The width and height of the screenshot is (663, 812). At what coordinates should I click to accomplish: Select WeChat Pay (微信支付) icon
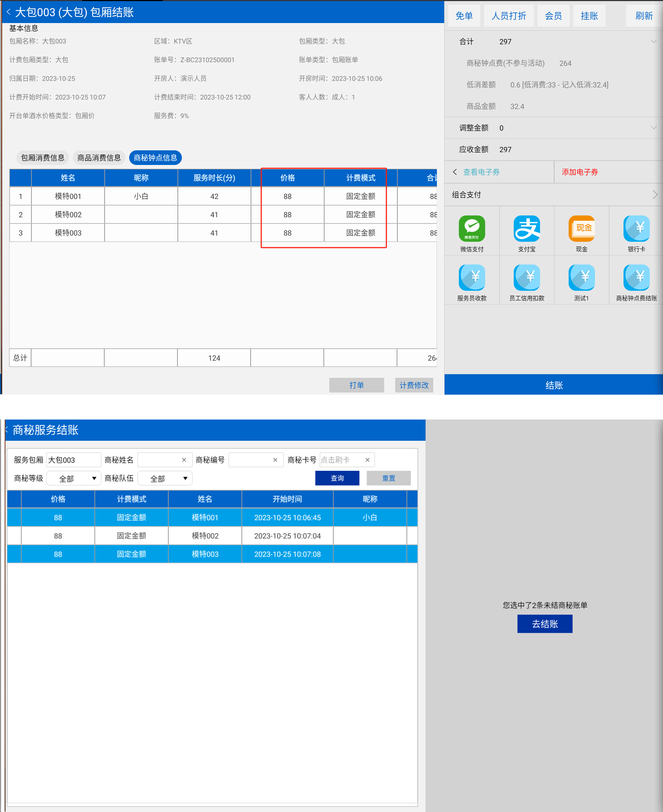coord(472,229)
